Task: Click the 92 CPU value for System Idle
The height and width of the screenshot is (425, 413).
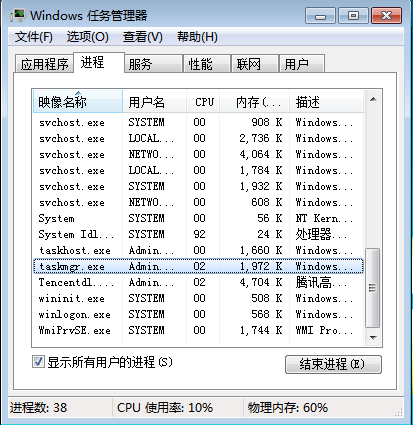Action: pyautogui.click(x=199, y=234)
